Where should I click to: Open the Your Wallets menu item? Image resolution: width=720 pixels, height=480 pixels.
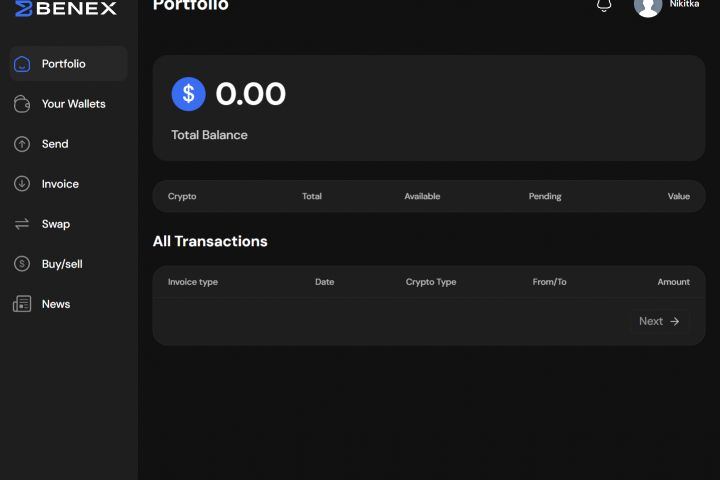tap(73, 104)
